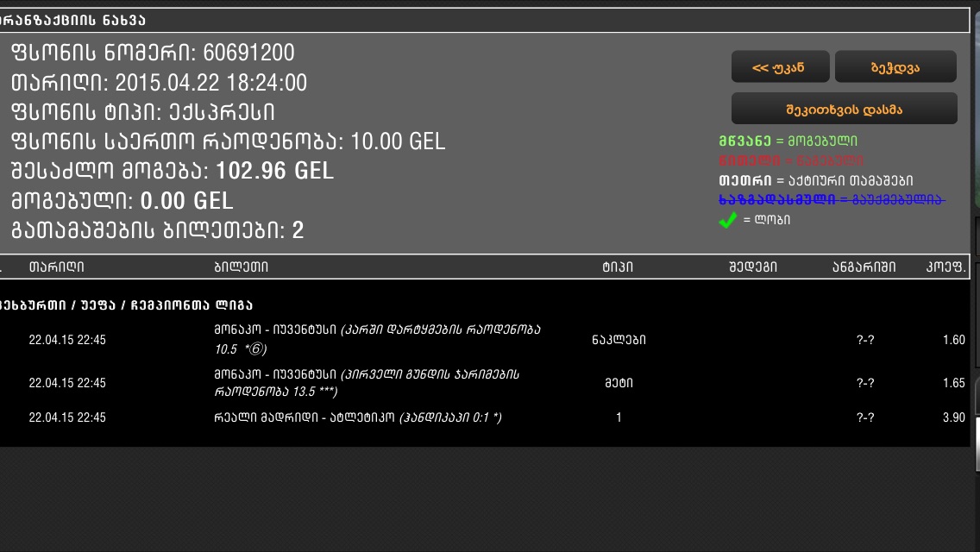The height and width of the screenshot is (552, 980).
Task: Select the შედეგი column header
Action: click(x=753, y=267)
